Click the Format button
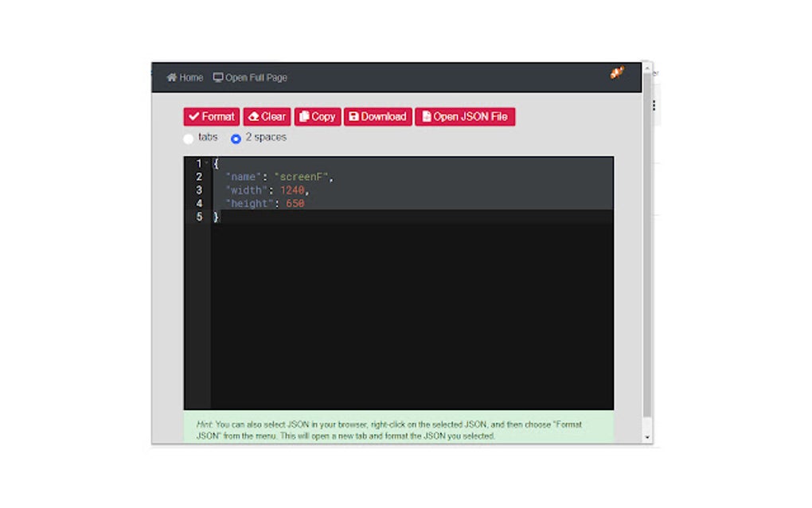This screenshot has width=812, height=508. [210, 116]
